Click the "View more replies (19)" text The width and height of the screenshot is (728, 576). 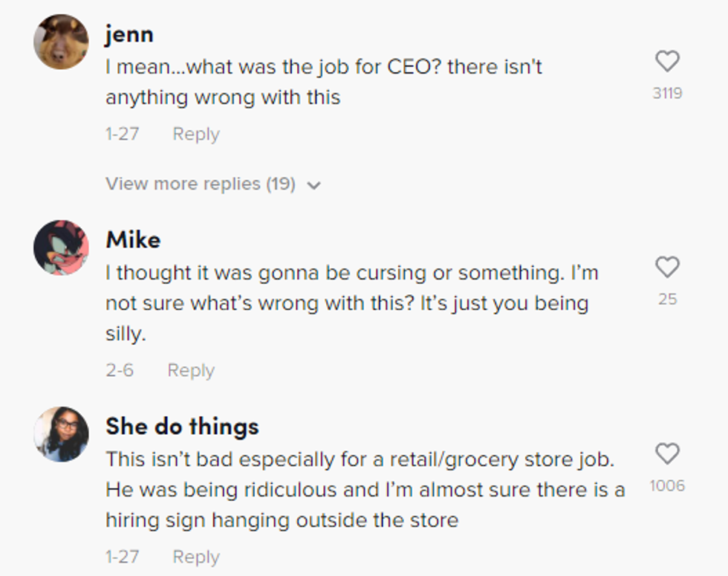click(201, 184)
